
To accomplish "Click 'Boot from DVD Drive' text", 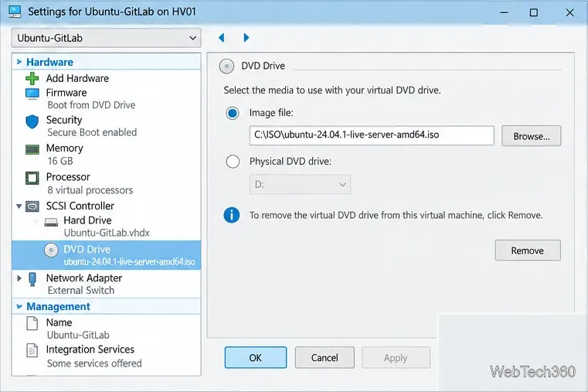I will [x=91, y=105].
